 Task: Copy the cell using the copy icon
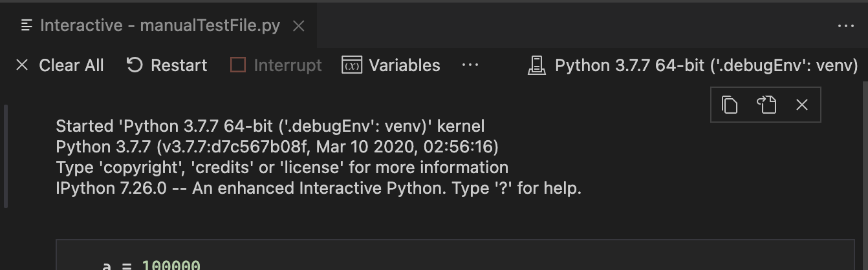[730, 105]
